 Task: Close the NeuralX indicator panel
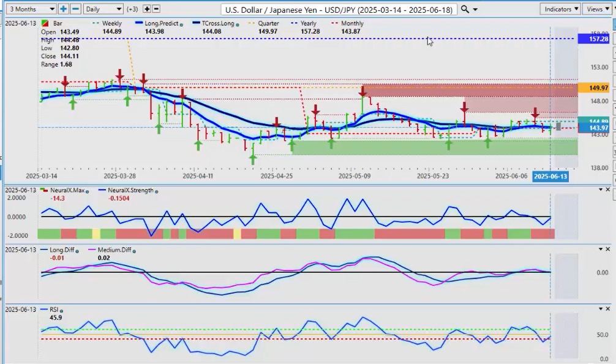(x=608, y=190)
